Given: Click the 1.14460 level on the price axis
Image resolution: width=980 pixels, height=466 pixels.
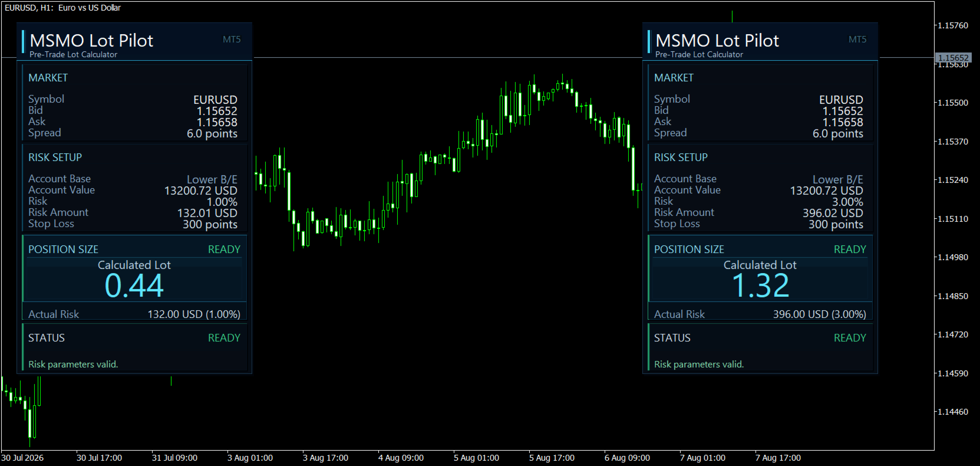Looking at the screenshot, I should click(953, 412).
